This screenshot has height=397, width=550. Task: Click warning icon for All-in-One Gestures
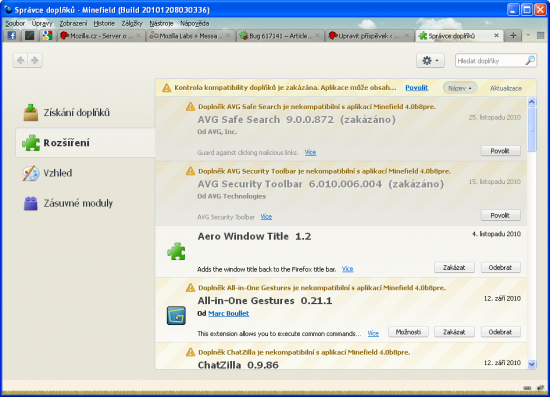190,288
